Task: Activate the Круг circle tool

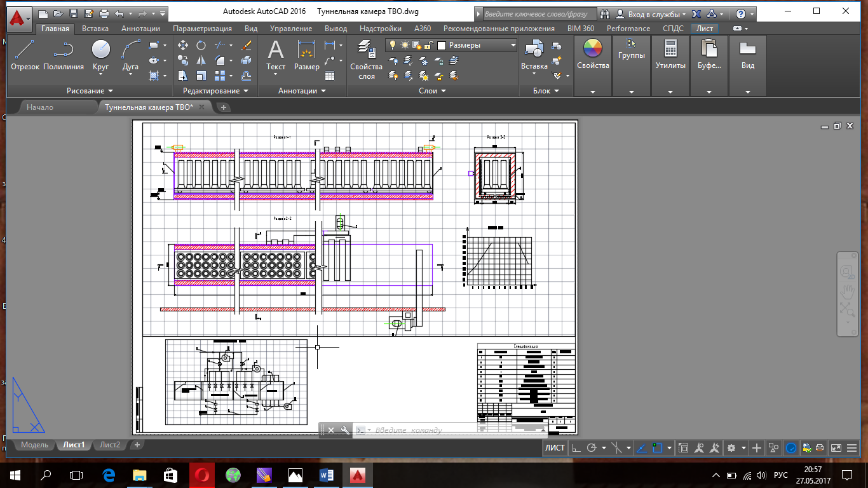Action: [101, 55]
